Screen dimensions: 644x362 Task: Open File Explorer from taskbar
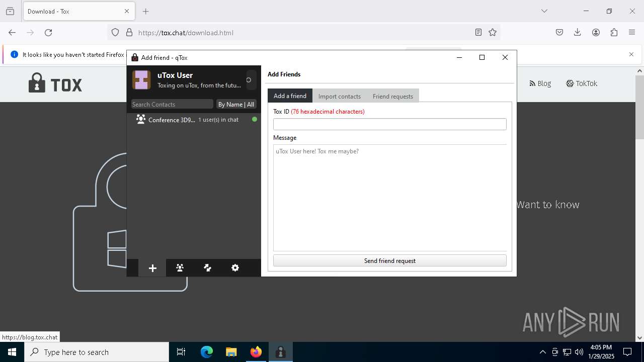pyautogui.click(x=231, y=352)
